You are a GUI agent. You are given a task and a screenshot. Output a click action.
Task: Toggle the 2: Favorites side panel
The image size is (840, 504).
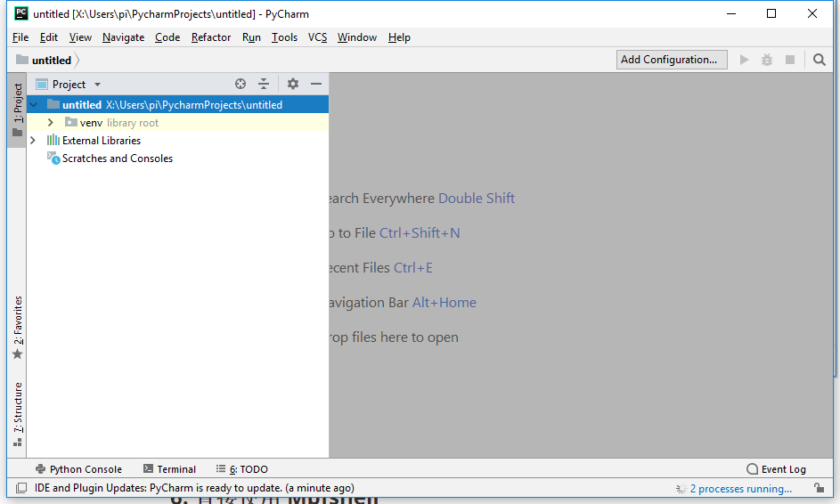[17, 327]
